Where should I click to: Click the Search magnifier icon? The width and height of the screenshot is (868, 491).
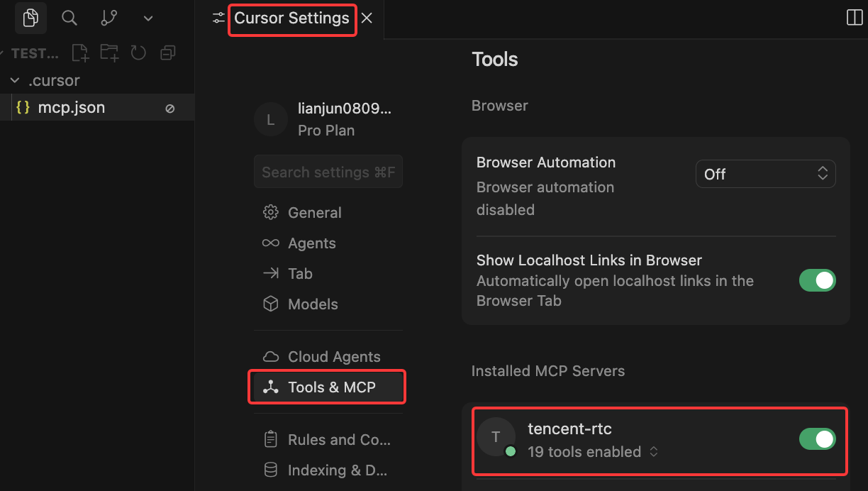(69, 18)
